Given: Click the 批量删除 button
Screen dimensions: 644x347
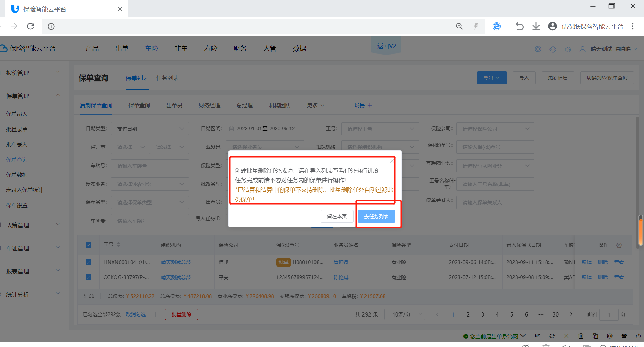Looking at the screenshot, I should click(181, 314).
